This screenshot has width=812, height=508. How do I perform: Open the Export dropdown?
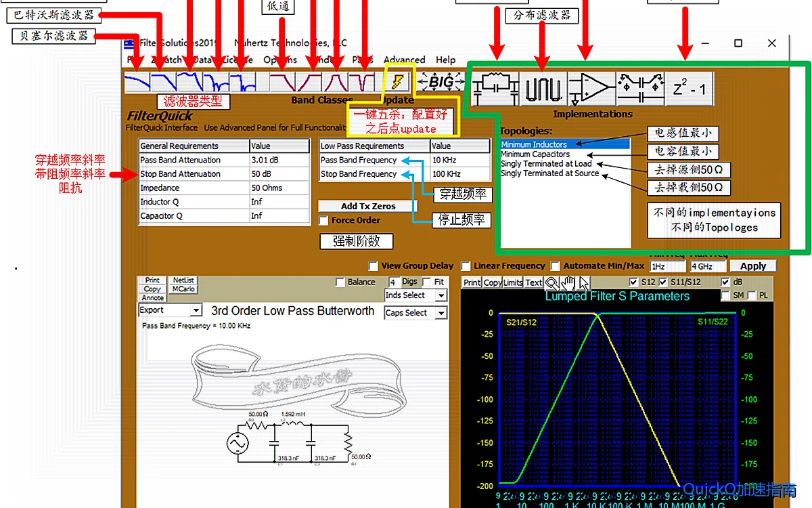click(x=170, y=310)
